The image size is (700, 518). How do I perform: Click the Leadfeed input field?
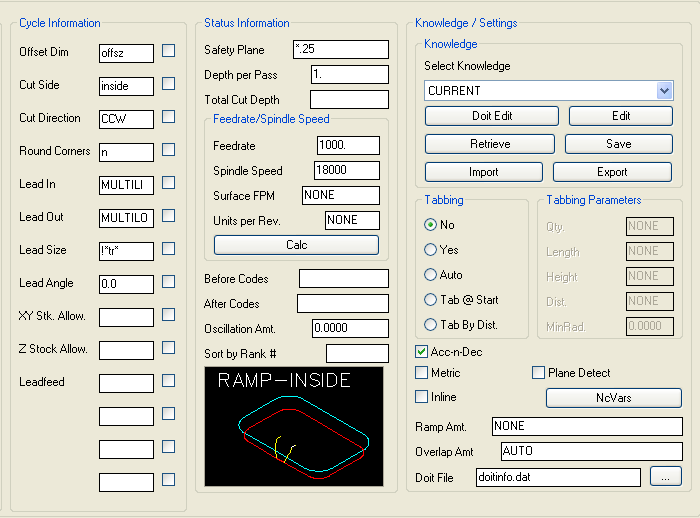click(x=126, y=384)
